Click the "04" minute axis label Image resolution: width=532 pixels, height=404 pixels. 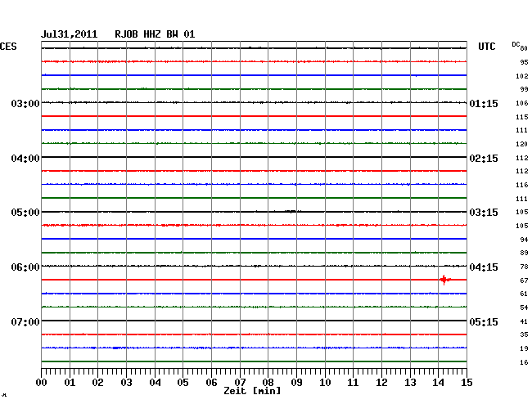[155, 382]
